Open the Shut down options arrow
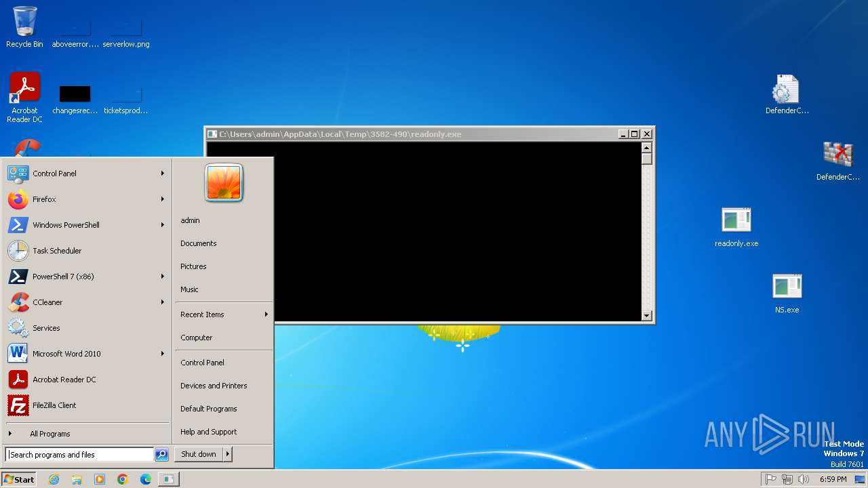The image size is (868, 488). [228, 454]
